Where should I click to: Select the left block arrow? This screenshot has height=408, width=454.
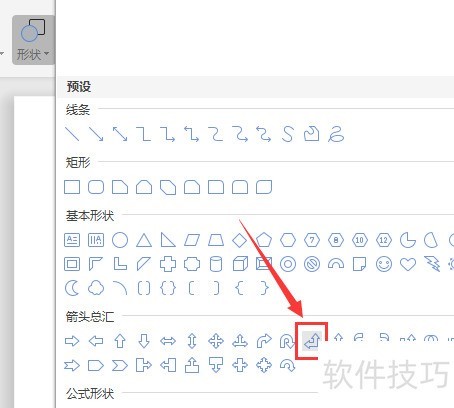click(x=96, y=341)
